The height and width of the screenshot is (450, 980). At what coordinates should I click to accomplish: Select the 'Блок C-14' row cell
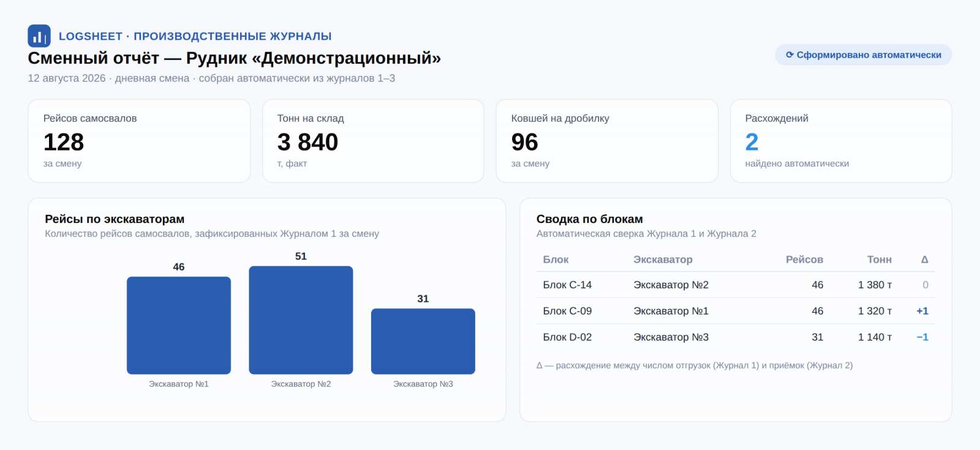tap(568, 285)
